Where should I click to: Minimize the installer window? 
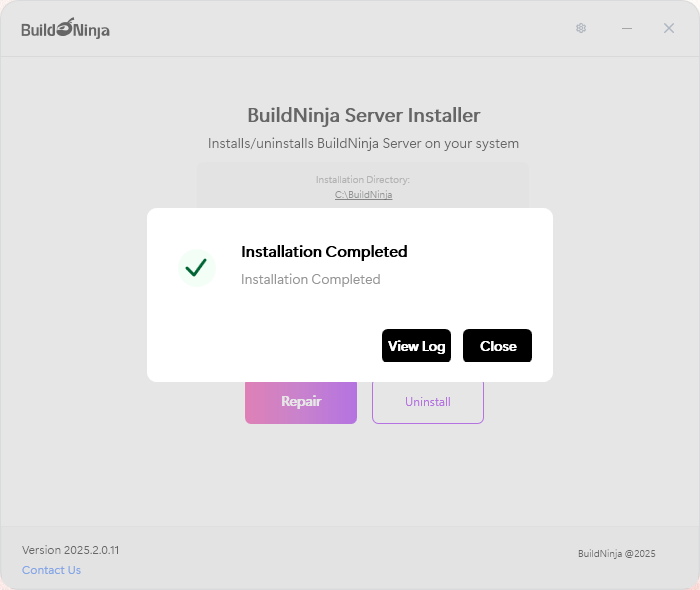627,28
